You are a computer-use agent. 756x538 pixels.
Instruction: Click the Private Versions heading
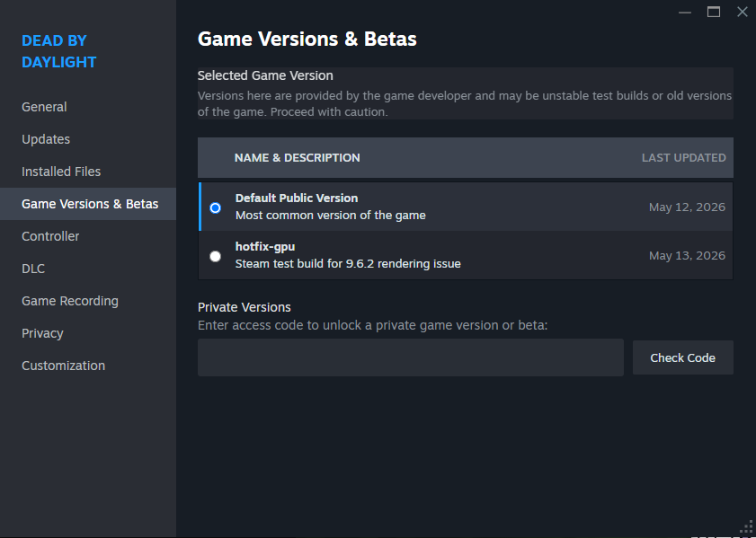click(x=245, y=307)
